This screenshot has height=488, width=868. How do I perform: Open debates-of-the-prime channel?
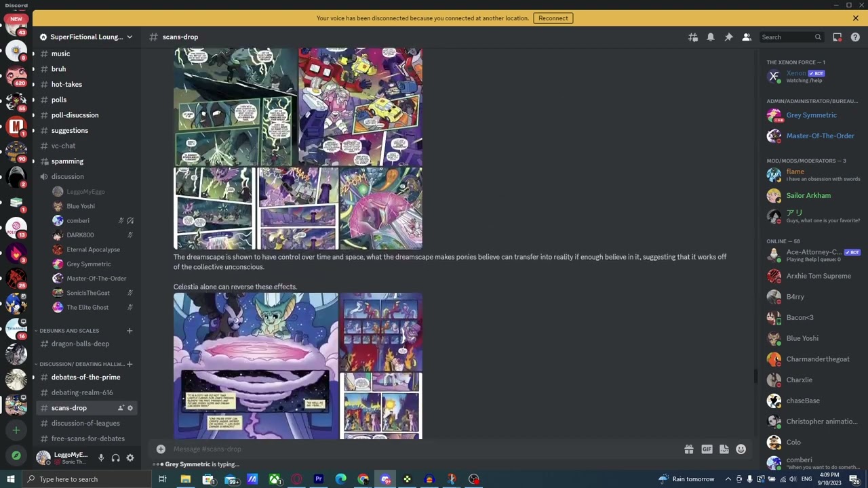86,378
